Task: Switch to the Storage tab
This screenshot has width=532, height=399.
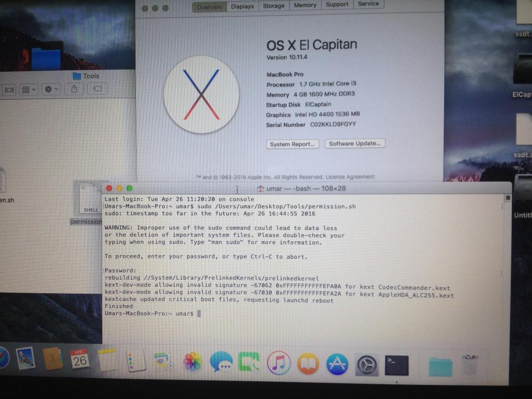Action: [274, 6]
